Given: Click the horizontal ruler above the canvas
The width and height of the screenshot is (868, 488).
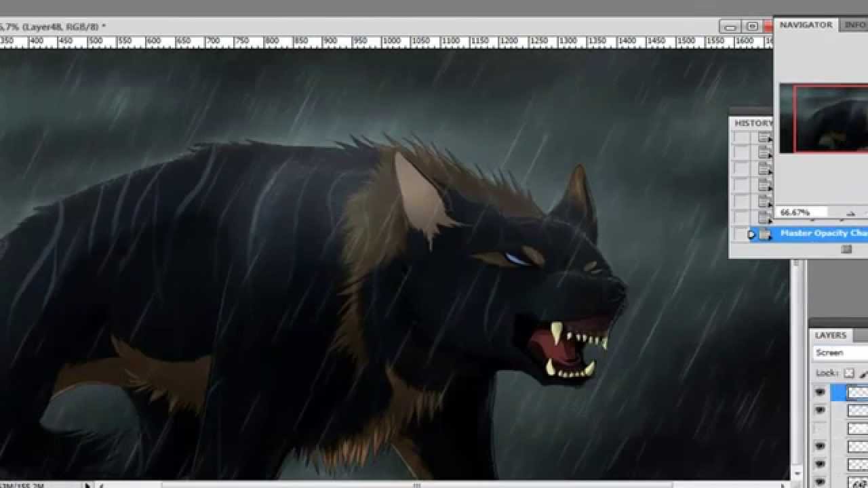Looking at the screenshot, I should pyautogui.click(x=387, y=41).
